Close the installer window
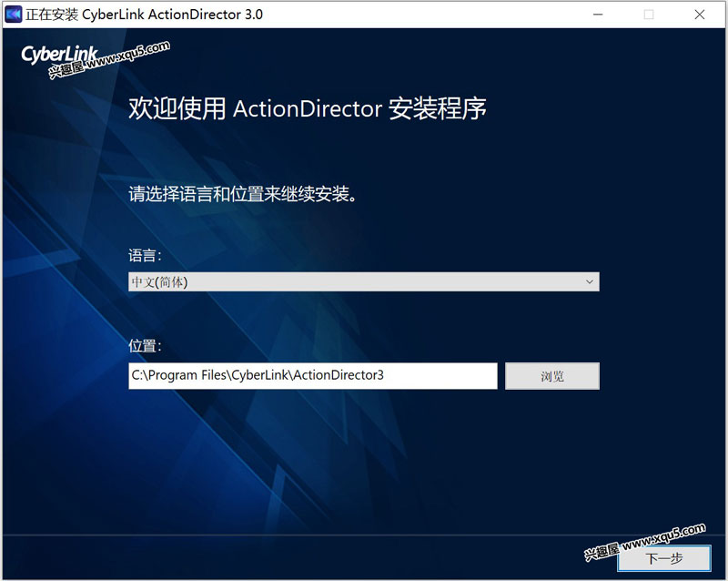The height and width of the screenshot is (581, 728). pos(700,15)
